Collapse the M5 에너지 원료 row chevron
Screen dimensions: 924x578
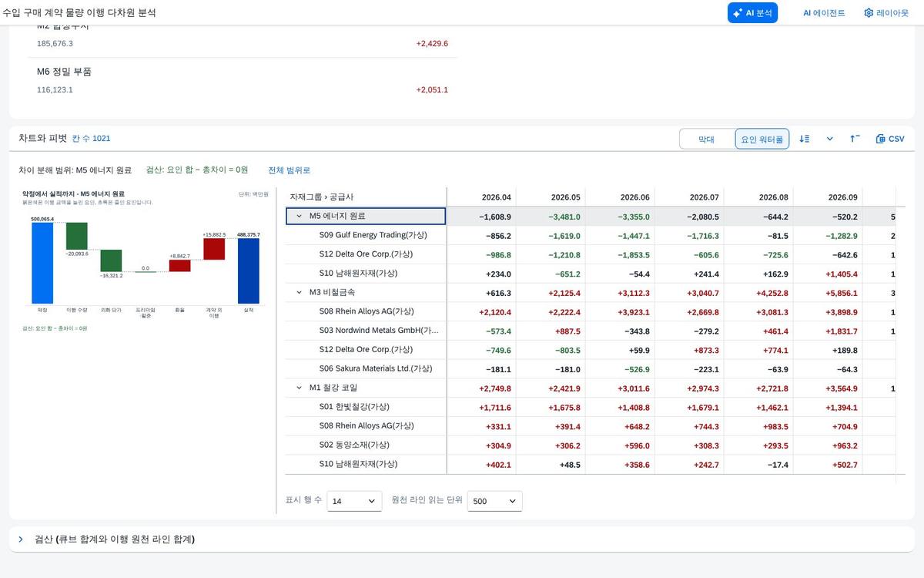(x=300, y=217)
